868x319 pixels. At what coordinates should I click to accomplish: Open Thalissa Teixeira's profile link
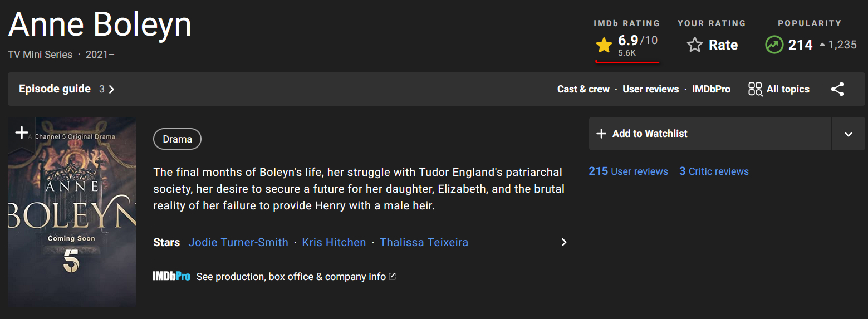point(424,243)
